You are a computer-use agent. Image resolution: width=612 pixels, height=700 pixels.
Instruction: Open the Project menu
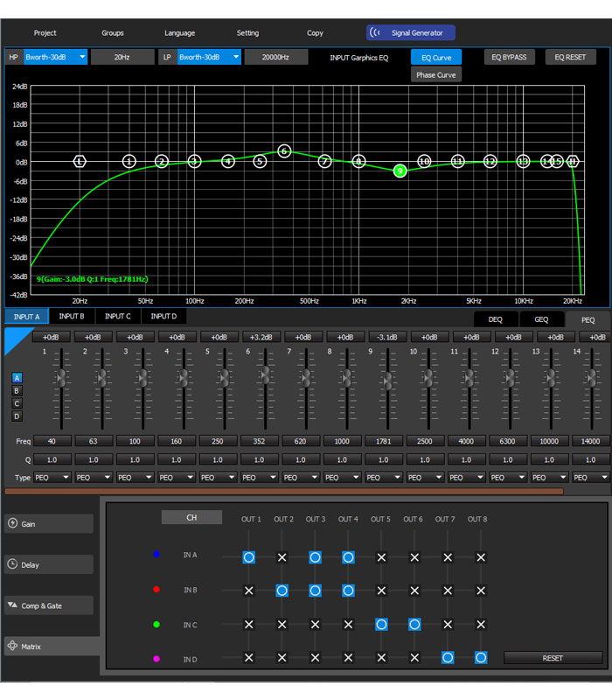coord(45,33)
